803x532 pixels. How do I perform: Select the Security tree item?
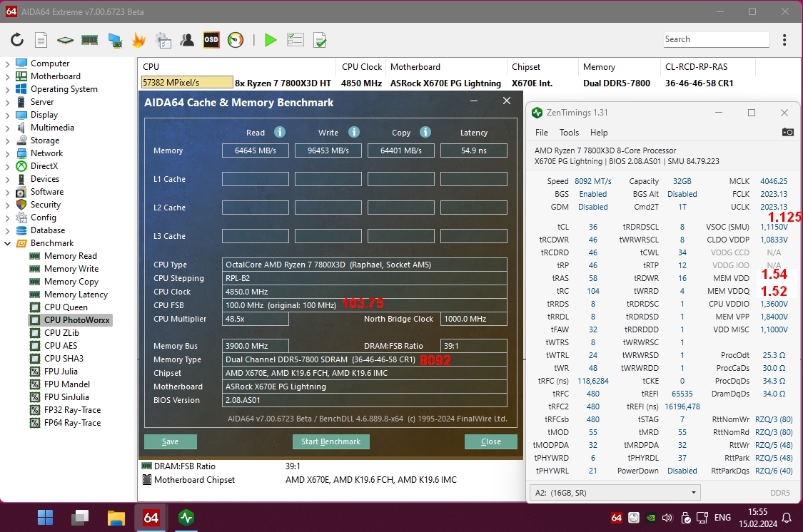[x=46, y=205]
